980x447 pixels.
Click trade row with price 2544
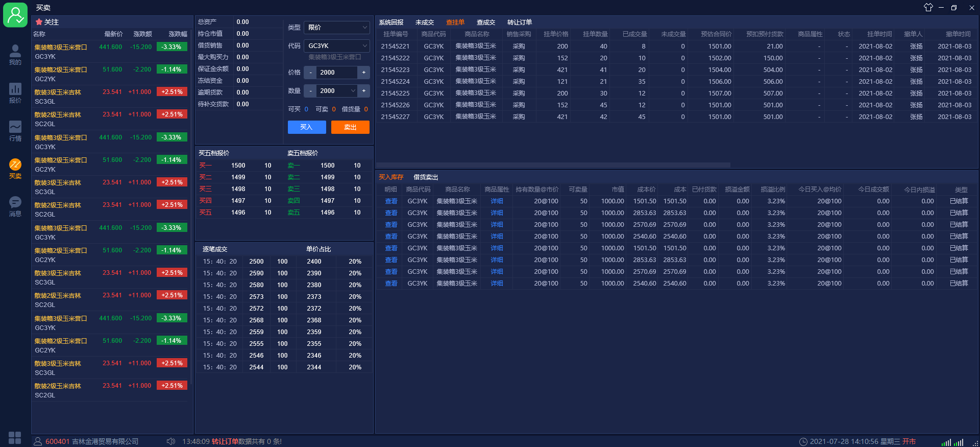[284, 367]
